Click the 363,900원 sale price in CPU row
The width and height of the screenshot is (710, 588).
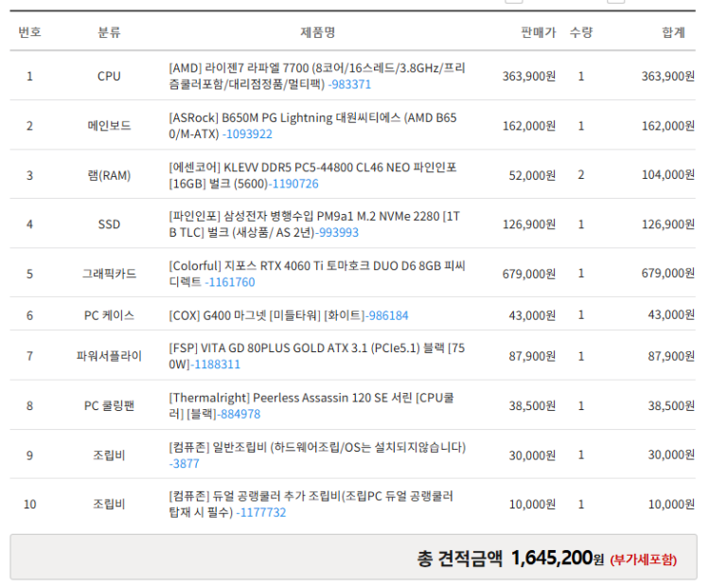coord(529,76)
